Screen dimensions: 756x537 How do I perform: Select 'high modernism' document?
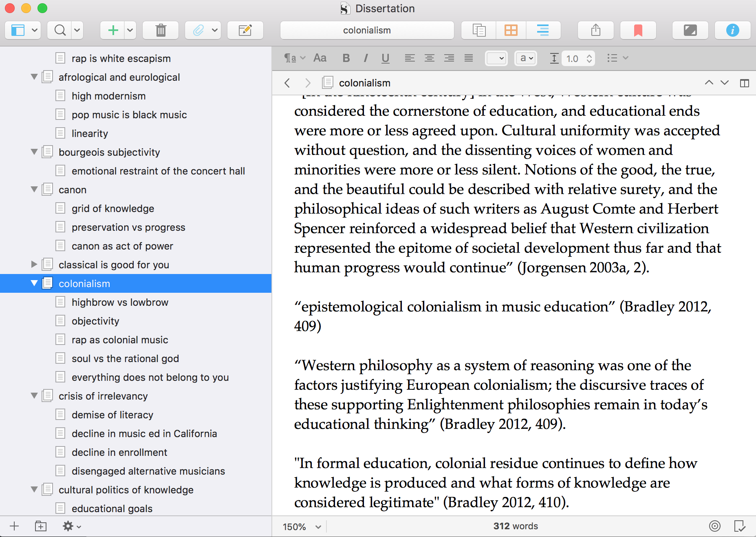[x=136, y=96]
